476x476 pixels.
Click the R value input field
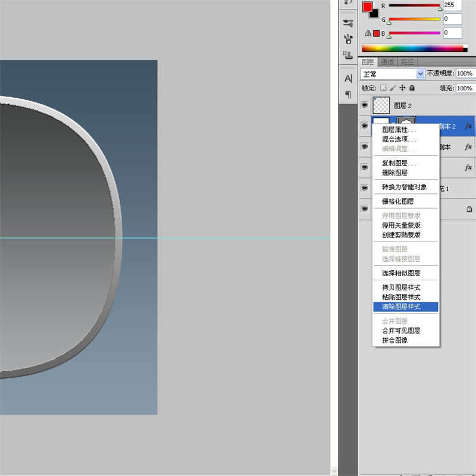coord(452,5)
